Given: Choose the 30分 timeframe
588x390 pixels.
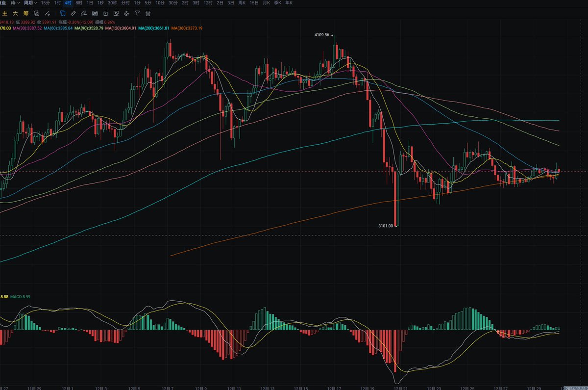Looking at the screenshot, I should (x=173, y=3).
